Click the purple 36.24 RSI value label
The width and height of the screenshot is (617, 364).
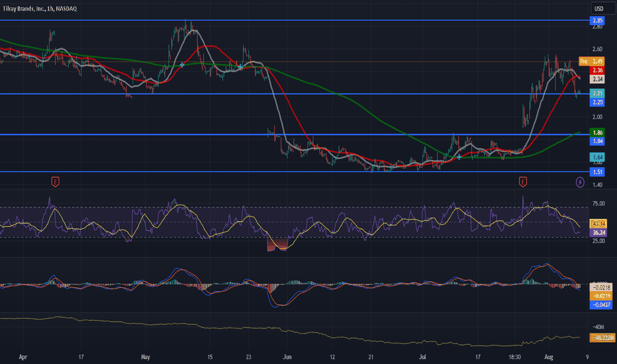(598, 232)
